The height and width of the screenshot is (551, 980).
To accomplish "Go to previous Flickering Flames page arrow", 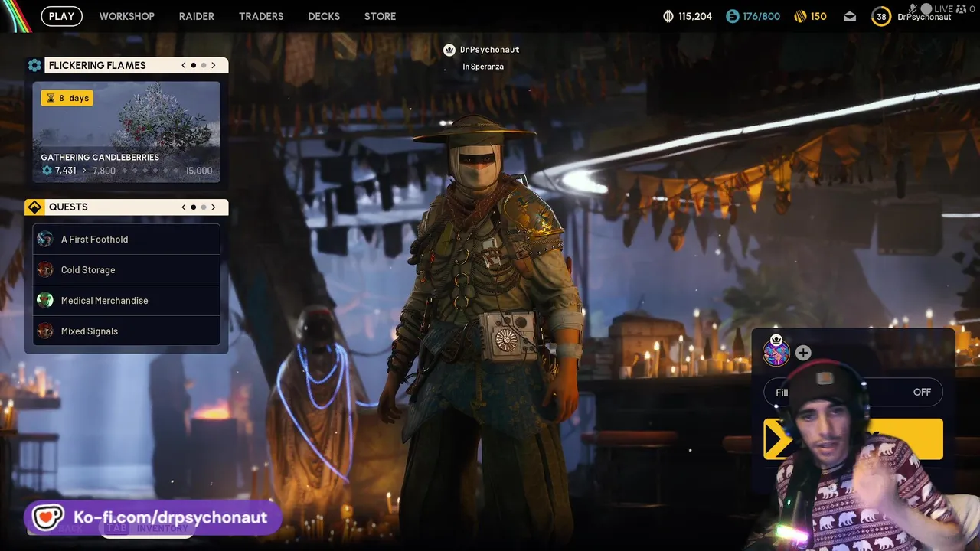I will [184, 65].
